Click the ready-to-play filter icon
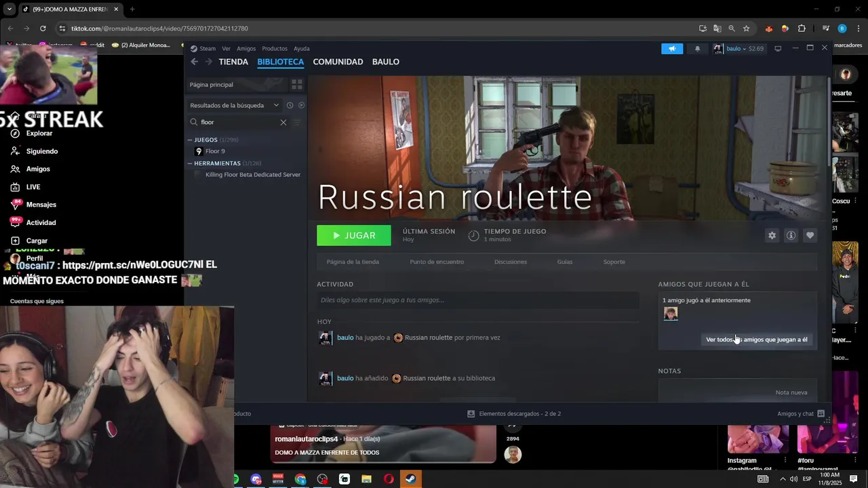 (302, 105)
